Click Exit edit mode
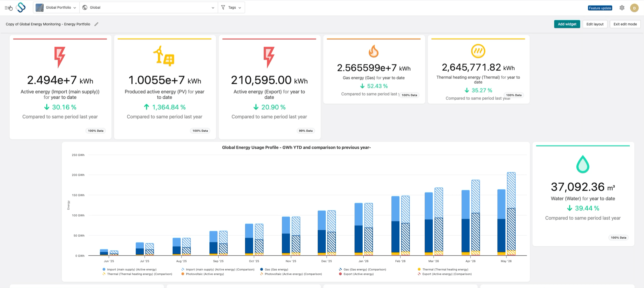 [625, 24]
